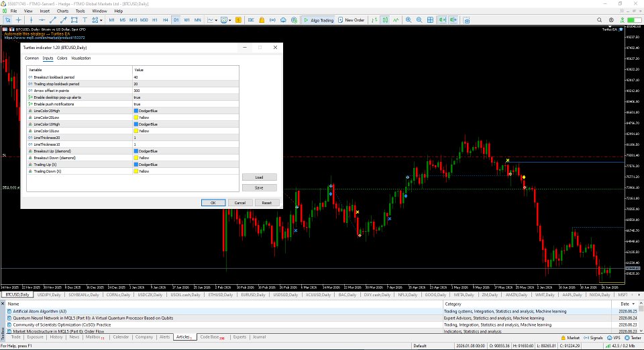
Task: Select the M1 timeframe button
Action: coord(112,19)
